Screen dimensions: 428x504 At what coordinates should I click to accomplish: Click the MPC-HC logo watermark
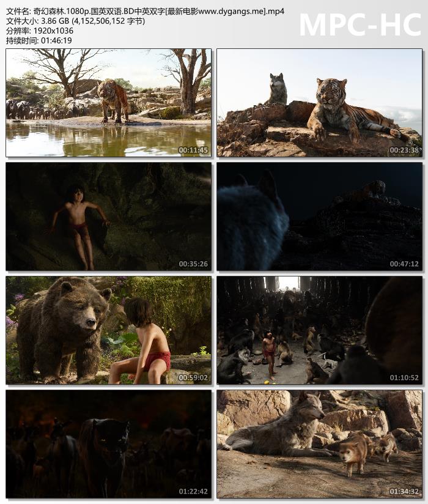click(x=360, y=25)
